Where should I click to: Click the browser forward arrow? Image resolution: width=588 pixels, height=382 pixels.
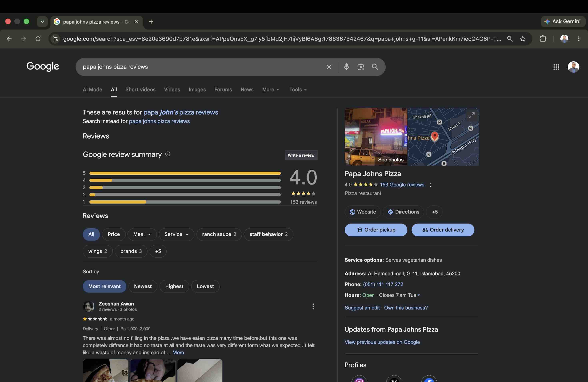pyautogui.click(x=23, y=39)
